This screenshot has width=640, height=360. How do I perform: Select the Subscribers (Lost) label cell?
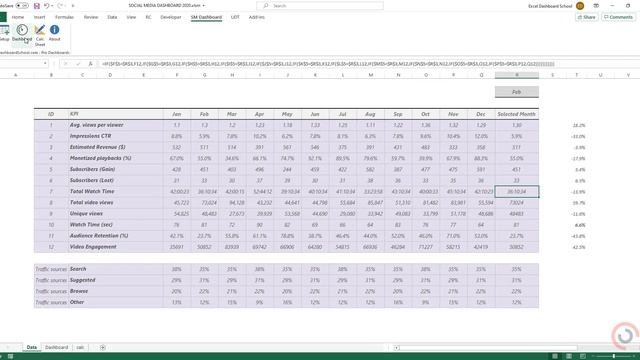pyautogui.click(x=116, y=180)
